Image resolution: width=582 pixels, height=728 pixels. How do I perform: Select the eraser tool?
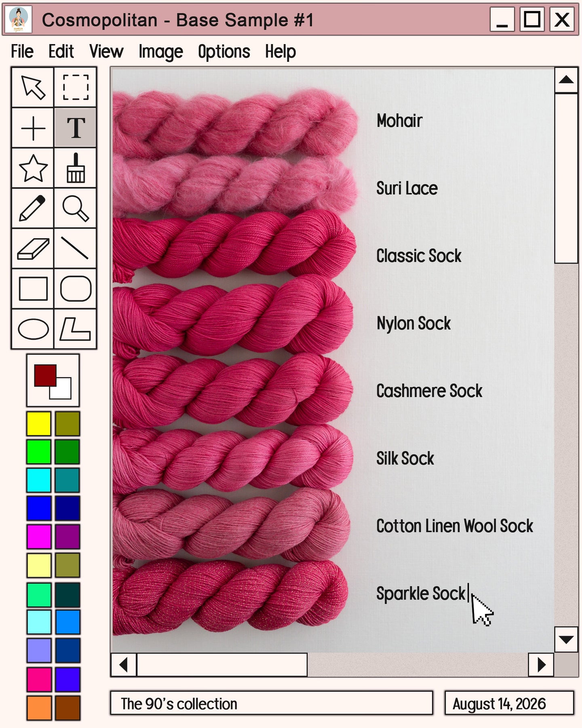[x=33, y=248]
